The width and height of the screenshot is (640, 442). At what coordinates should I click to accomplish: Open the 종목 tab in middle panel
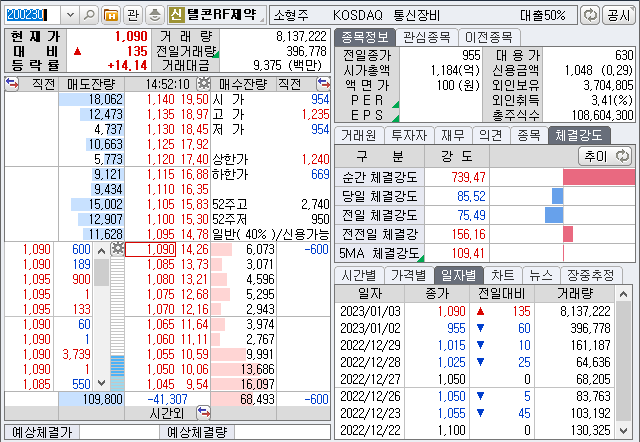click(x=529, y=135)
